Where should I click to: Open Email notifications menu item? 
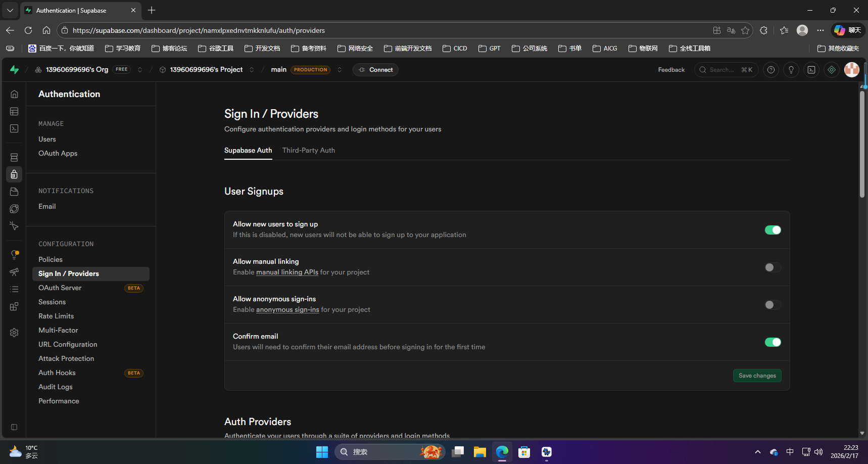[47, 206]
